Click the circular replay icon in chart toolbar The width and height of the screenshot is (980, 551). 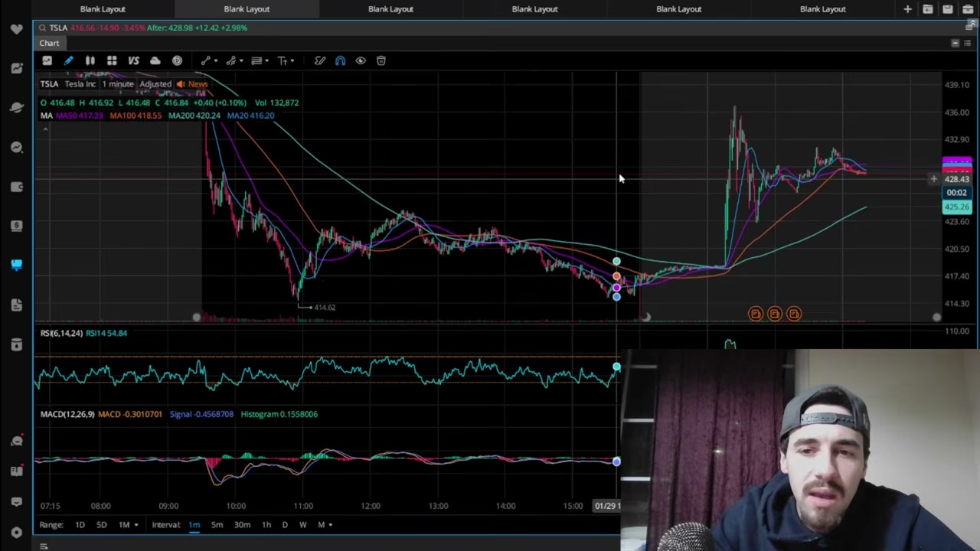pos(177,60)
